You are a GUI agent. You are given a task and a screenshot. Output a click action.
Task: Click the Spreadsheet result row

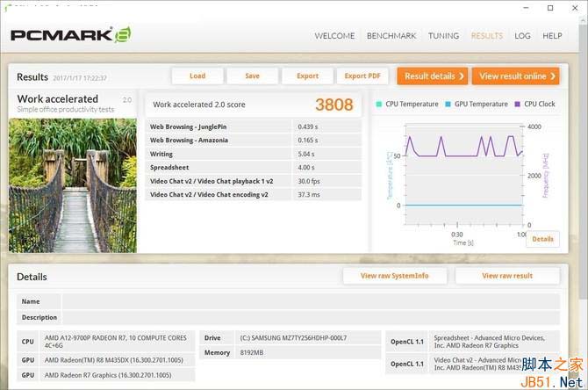click(x=254, y=168)
